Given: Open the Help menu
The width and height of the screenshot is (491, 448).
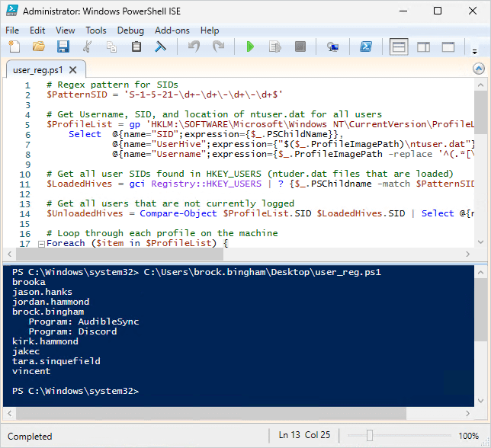Looking at the screenshot, I should click(x=210, y=30).
